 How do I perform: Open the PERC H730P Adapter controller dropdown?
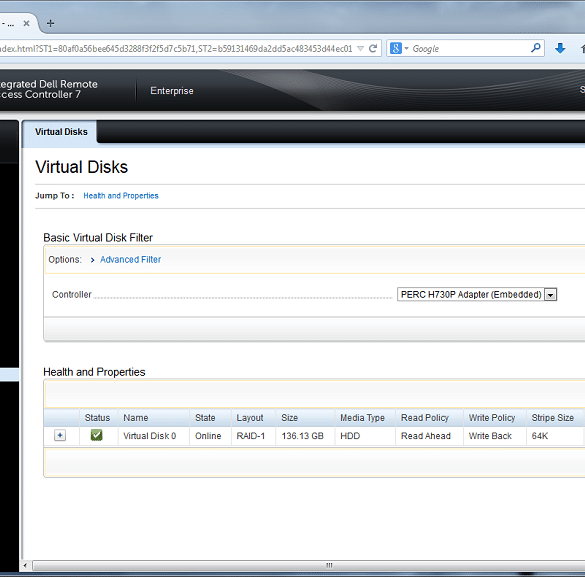click(x=477, y=294)
